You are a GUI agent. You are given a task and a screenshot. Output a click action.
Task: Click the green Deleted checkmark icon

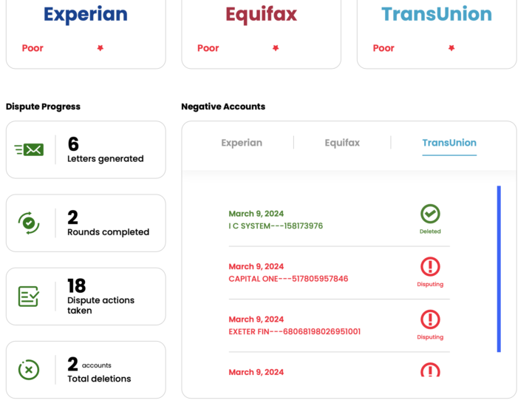click(x=430, y=214)
